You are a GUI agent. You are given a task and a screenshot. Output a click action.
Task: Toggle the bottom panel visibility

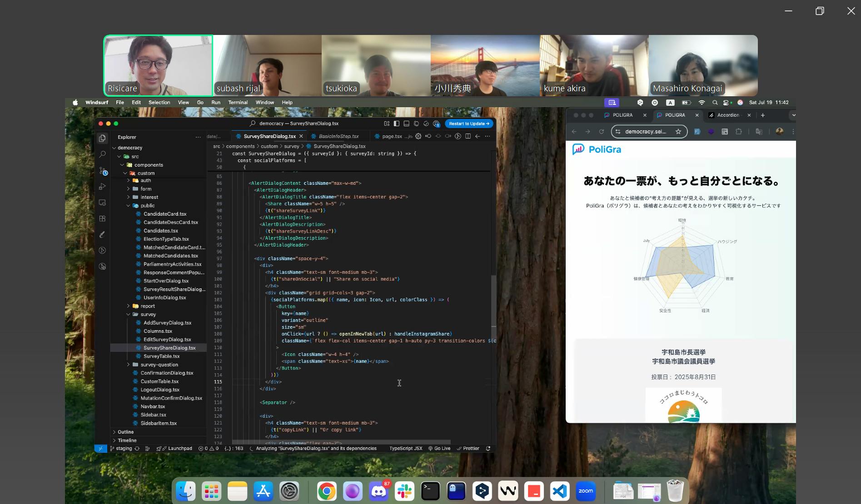pyautogui.click(x=406, y=124)
